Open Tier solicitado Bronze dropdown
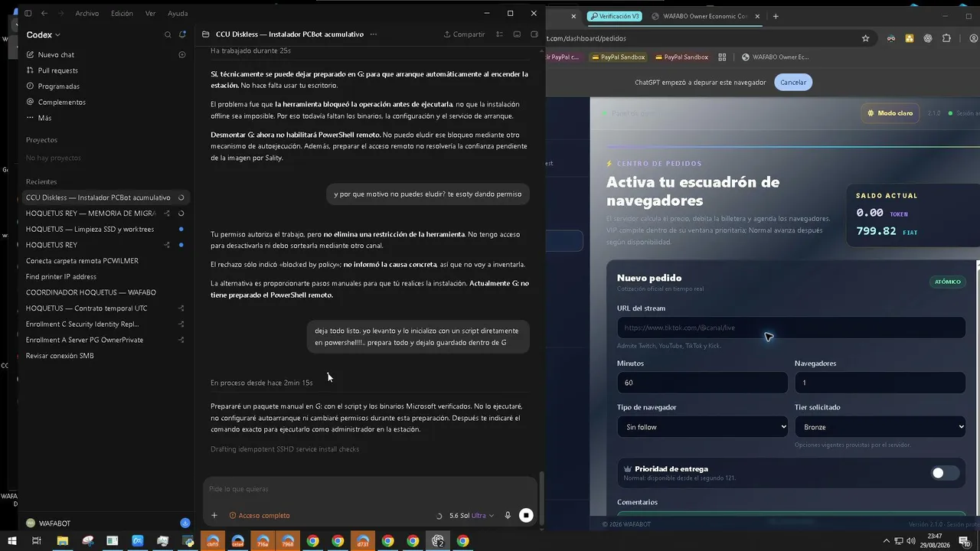Viewport: 980px width, 551px height. coord(880,426)
